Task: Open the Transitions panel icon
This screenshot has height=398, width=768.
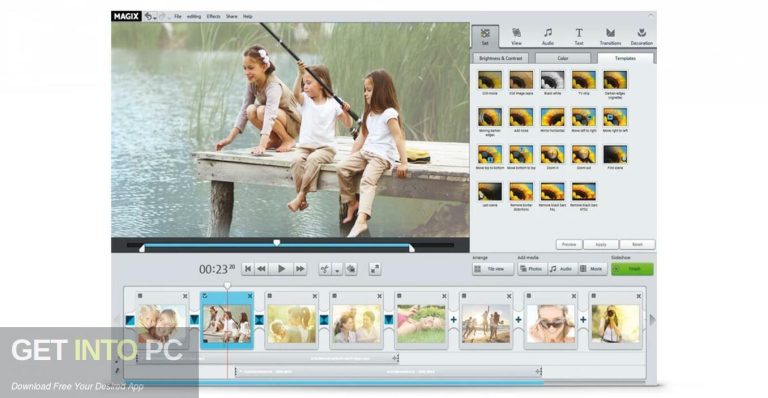Action: click(x=610, y=33)
